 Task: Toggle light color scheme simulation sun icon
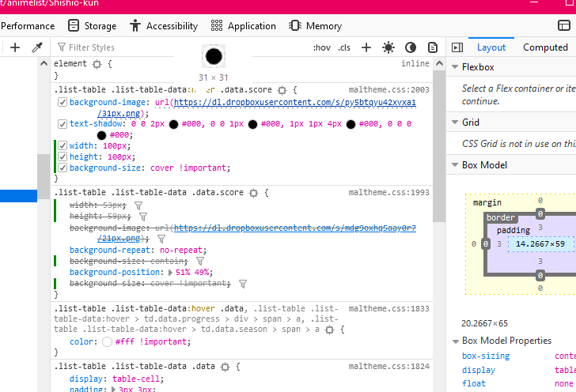click(388, 47)
